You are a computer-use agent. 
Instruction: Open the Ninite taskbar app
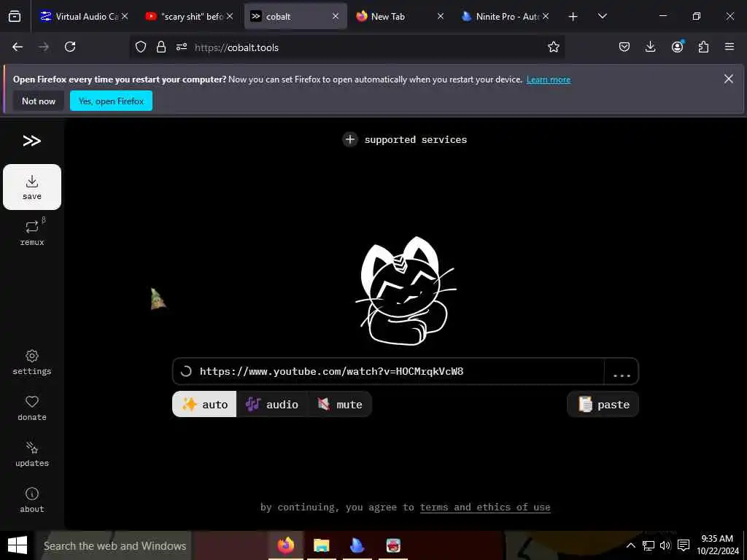[357, 545]
